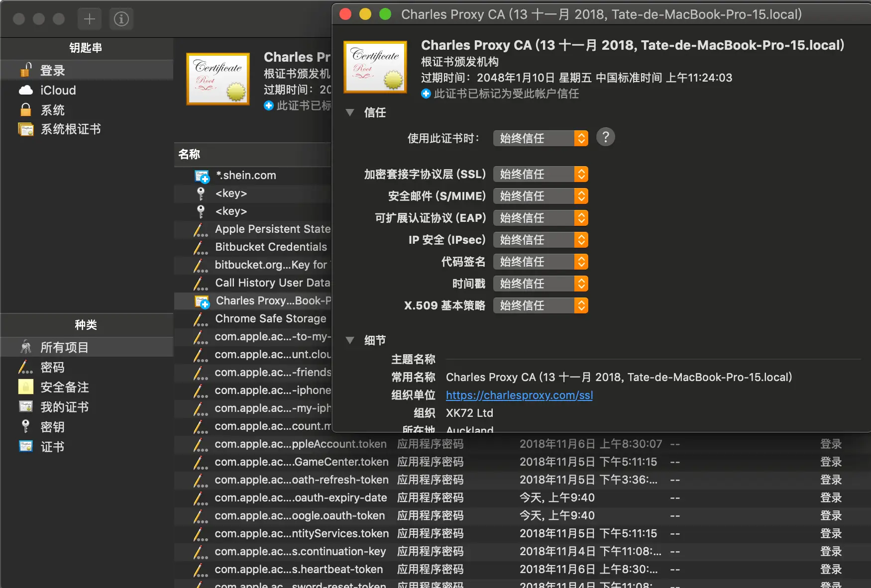Open the 代码签名 trust dropdown
871x588 pixels.
pos(541,262)
